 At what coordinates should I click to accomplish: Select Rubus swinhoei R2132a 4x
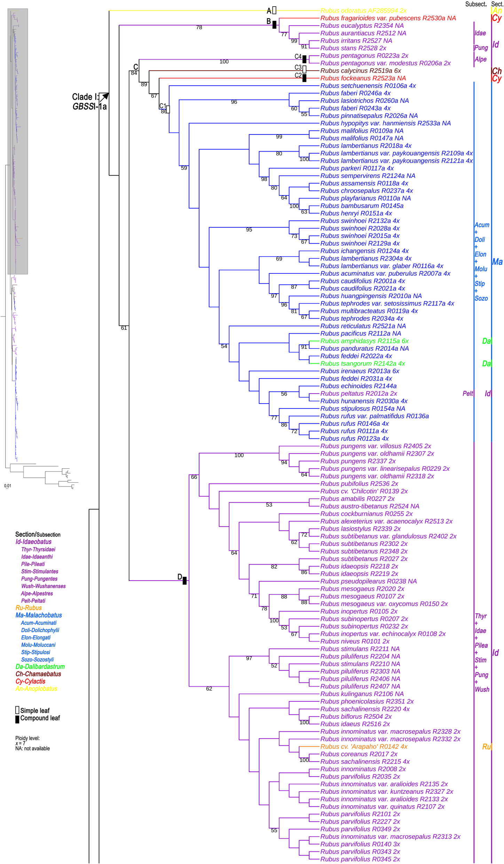(360, 221)
